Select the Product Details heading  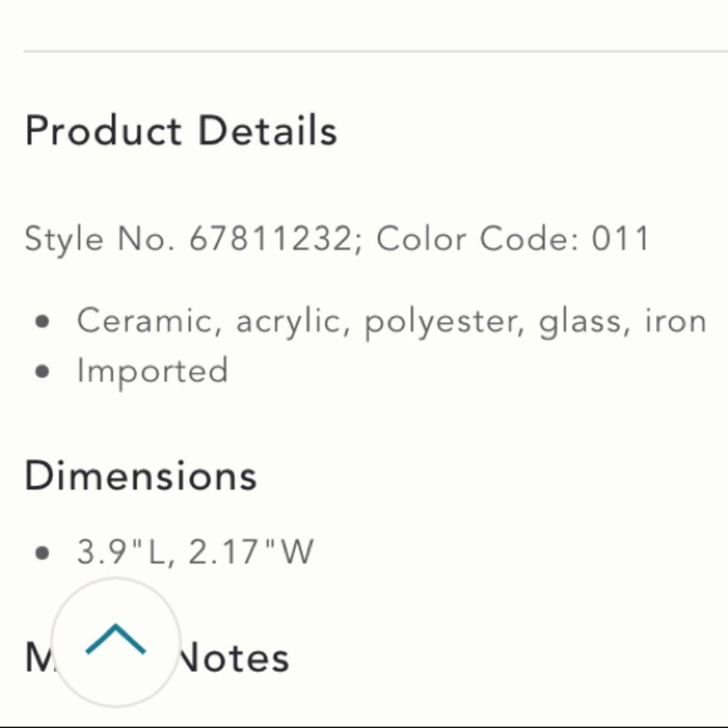tap(181, 131)
